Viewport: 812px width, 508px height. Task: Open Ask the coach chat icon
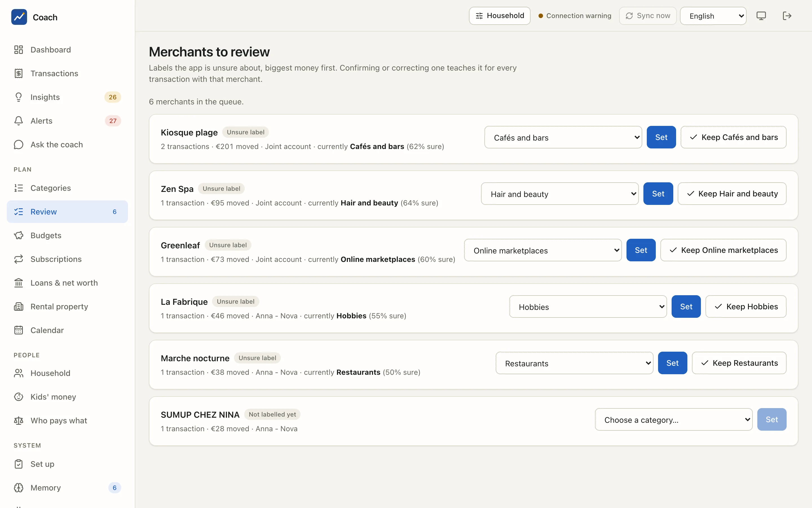click(x=18, y=144)
